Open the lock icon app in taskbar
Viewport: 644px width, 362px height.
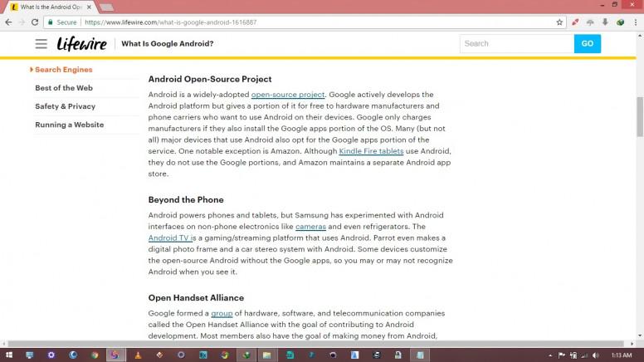coord(398,355)
